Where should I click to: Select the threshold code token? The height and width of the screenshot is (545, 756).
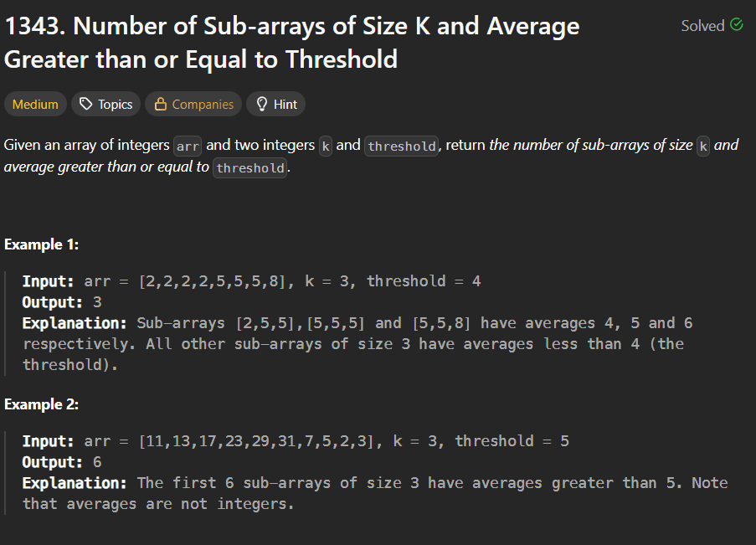point(401,146)
